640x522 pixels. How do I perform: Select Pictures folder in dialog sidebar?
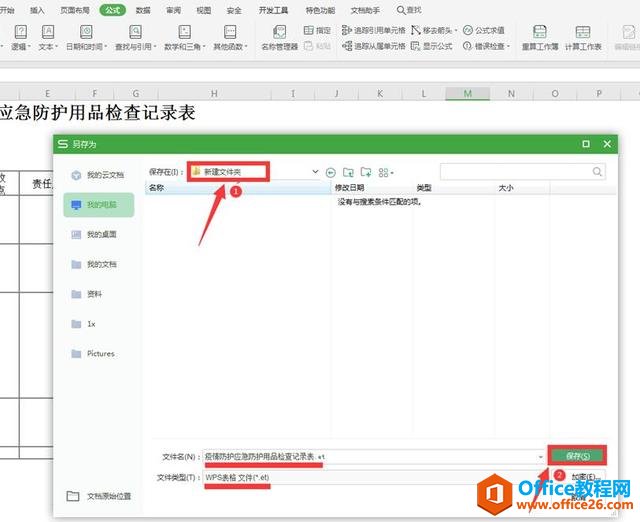click(x=98, y=354)
